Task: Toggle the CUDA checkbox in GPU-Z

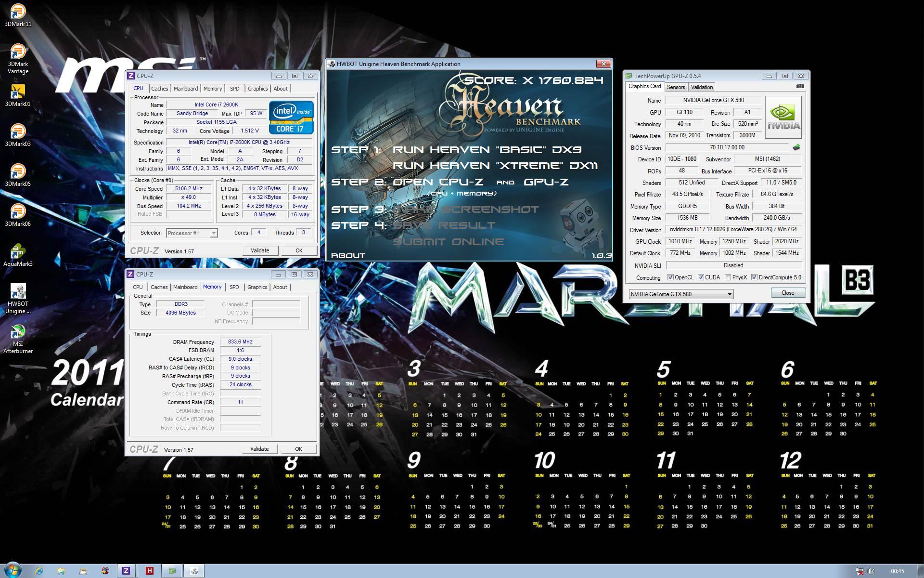Action: (x=701, y=277)
